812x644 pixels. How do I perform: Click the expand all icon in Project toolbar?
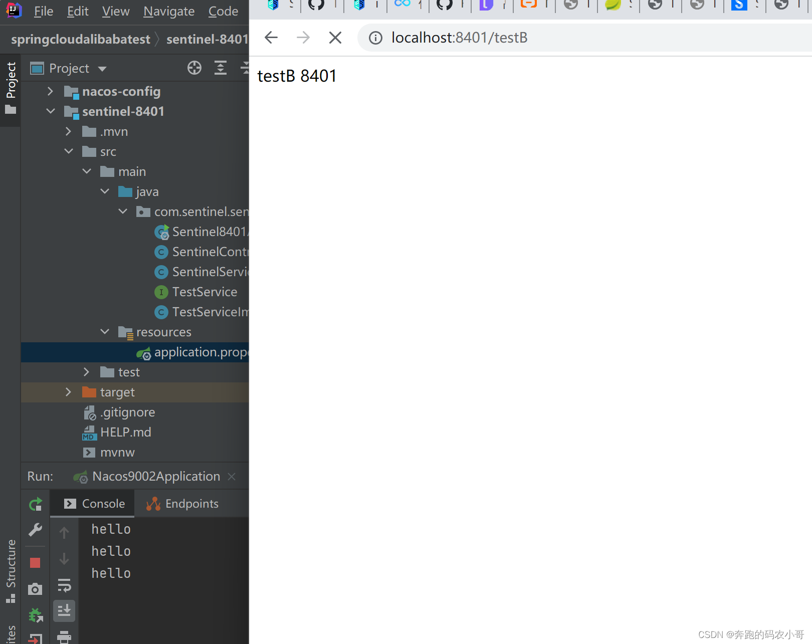(x=221, y=68)
